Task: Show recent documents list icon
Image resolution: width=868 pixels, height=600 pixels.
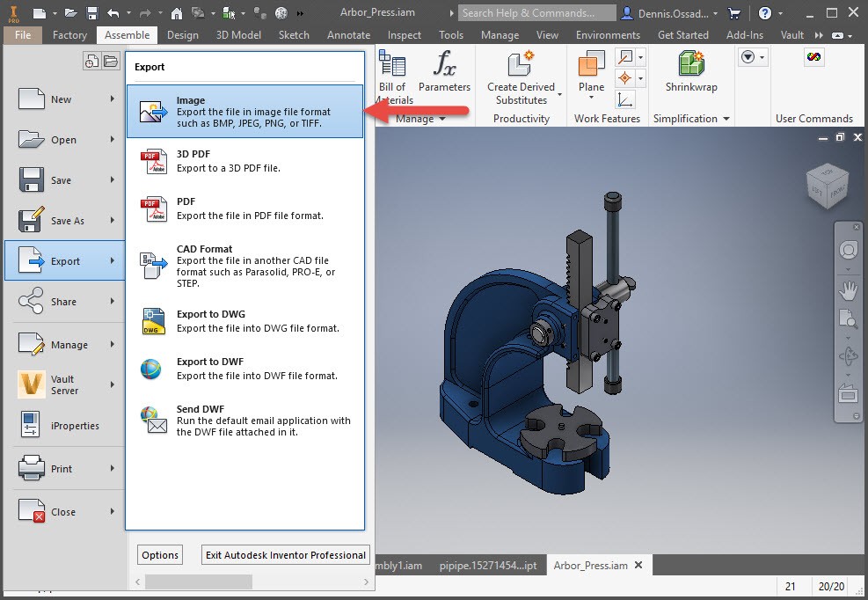Action: [91, 61]
